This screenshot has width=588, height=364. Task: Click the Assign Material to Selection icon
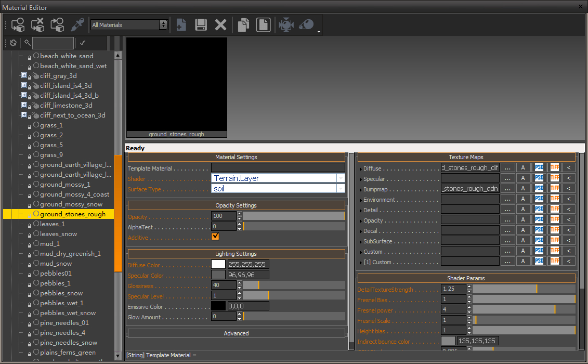click(18, 24)
